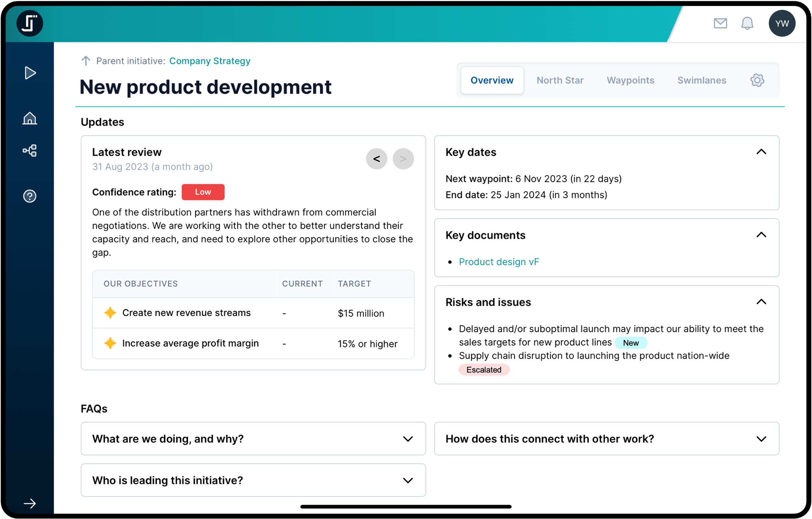The width and height of the screenshot is (812, 519).
Task: Go to previous review with < button
Action: tap(376, 159)
